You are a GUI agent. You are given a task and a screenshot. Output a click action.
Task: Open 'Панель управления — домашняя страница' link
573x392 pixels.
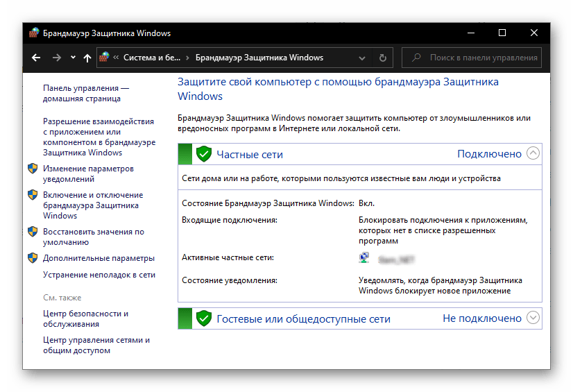(86, 93)
